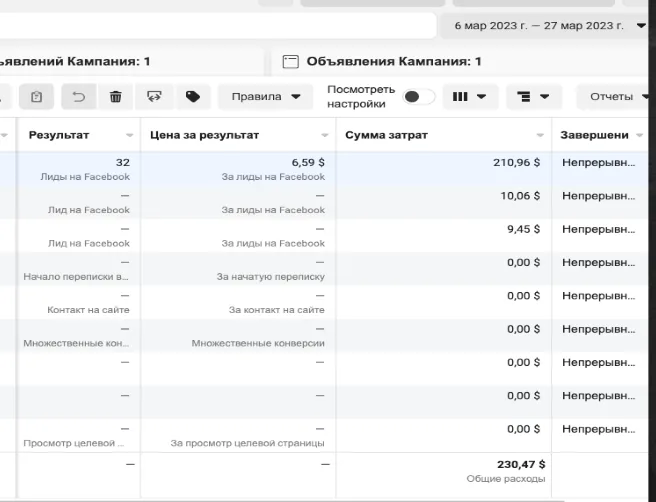The height and width of the screenshot is (502, 656).
Task: Click the Результат column header
Action: click(59, 135)
